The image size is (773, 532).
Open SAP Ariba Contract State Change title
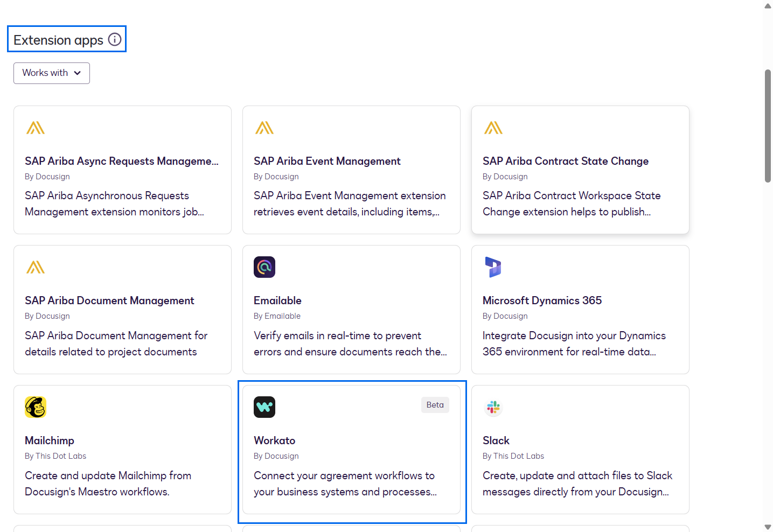566,161
